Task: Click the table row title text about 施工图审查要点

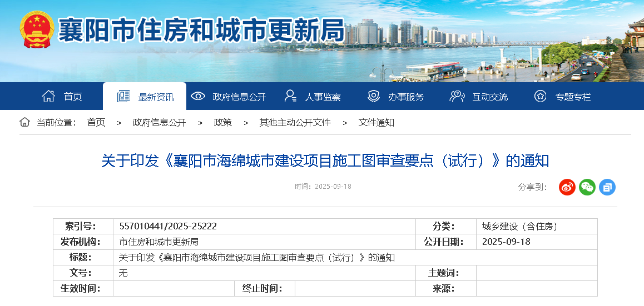Action: [257, 258]
